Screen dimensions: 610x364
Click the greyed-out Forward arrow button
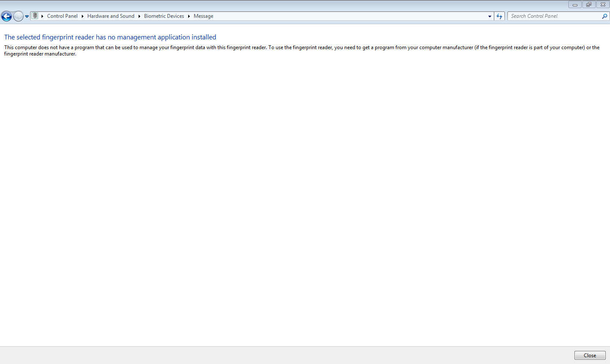click(x=18, y=17)
